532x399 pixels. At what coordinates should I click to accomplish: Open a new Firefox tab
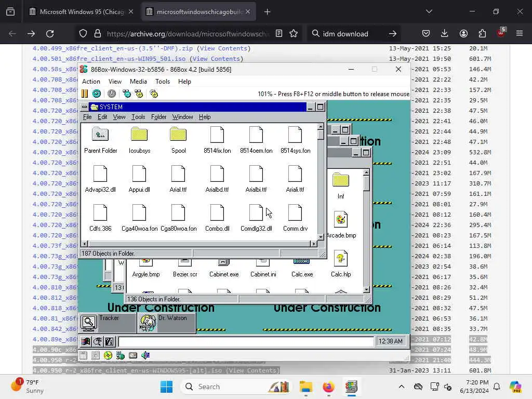point(268,12)
